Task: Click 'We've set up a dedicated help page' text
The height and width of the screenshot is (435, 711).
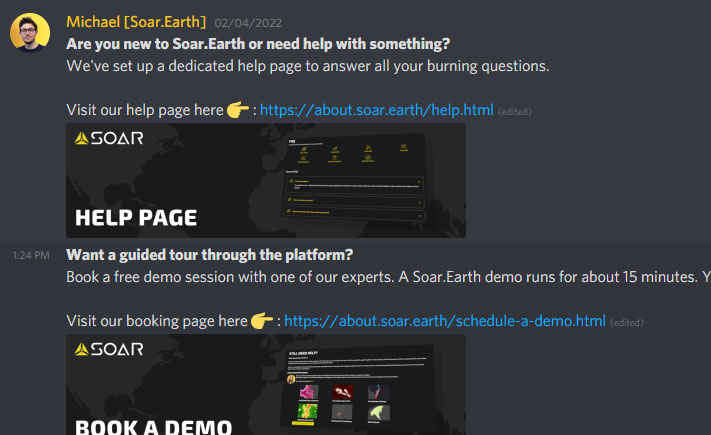Action: (307, 66)
